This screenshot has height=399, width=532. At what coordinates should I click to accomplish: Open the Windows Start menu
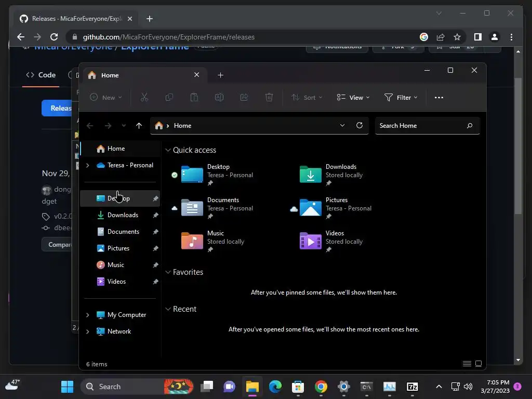pyautogui.click(x=67, y=387)
